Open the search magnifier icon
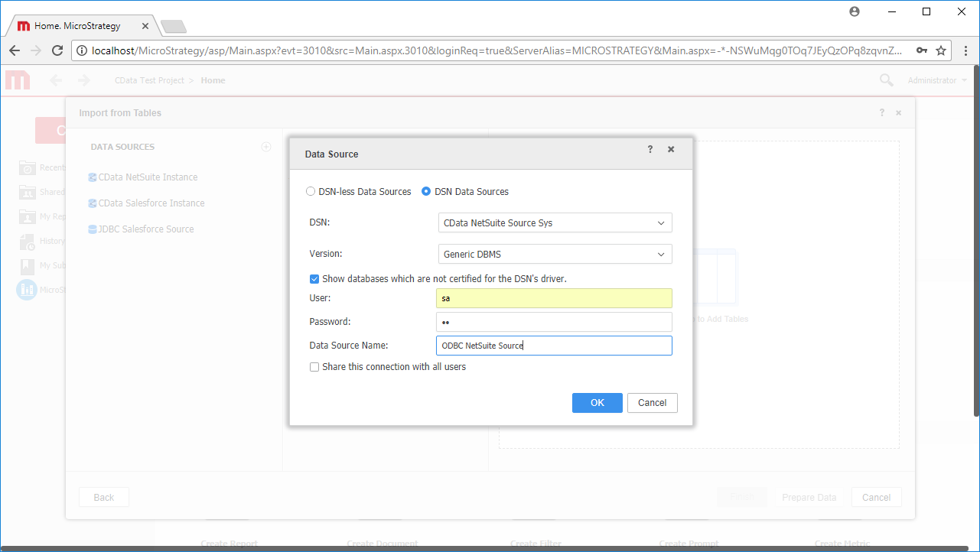980x552 pixels. [x=885, y=80]
